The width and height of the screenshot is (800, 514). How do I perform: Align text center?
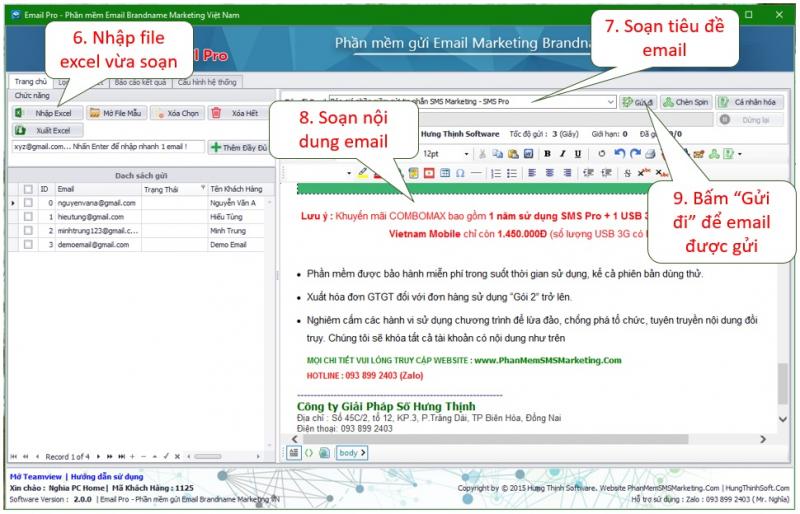(x=549, y=173)
